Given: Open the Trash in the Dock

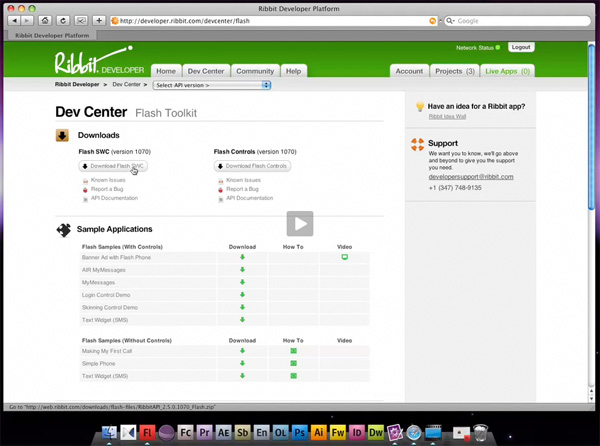Looking at the screenshot, I should 480,433.
